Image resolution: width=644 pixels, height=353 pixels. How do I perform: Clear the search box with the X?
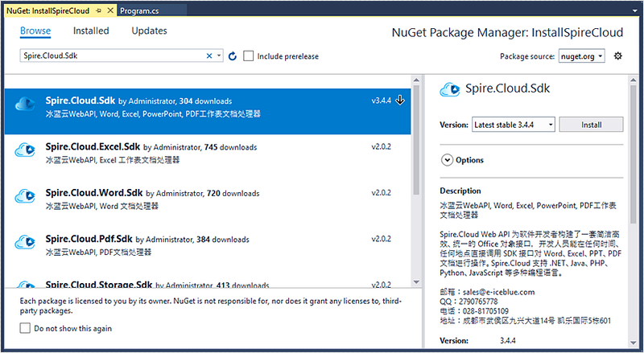pyautogui.click(x=209, y=55)
